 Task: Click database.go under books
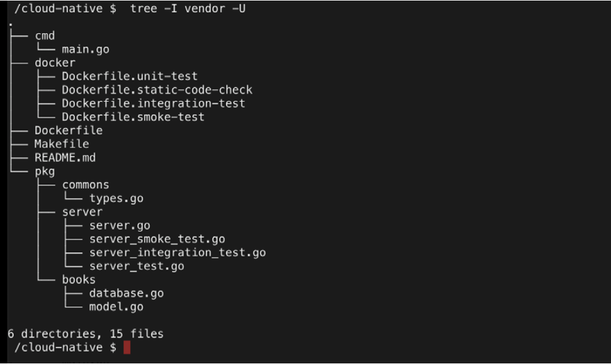tap(126, 293)
